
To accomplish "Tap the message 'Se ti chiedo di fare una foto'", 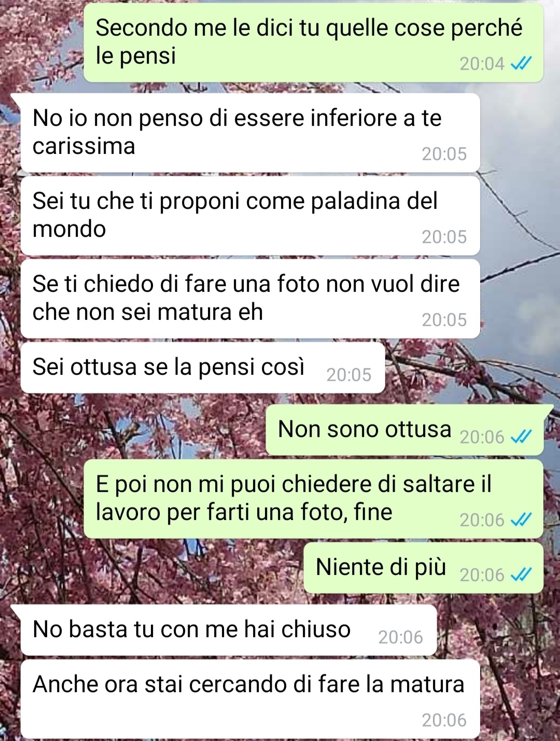I will 250,299.
